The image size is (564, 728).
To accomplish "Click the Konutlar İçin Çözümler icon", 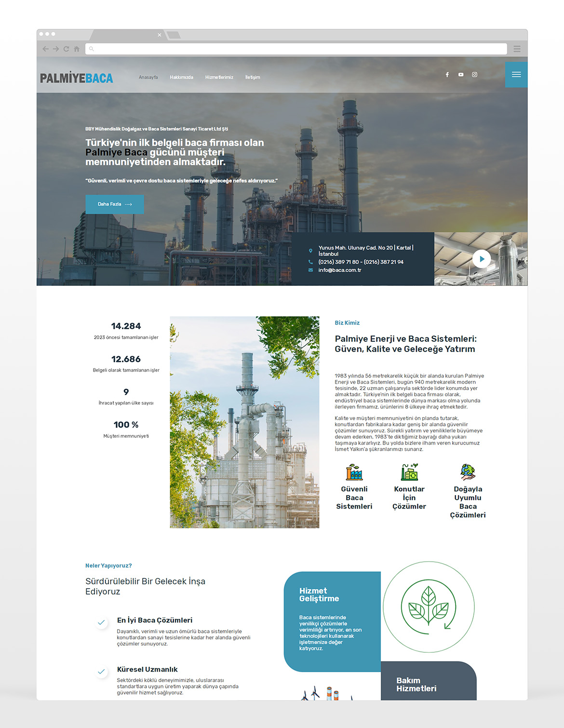I will pos(409,472).
